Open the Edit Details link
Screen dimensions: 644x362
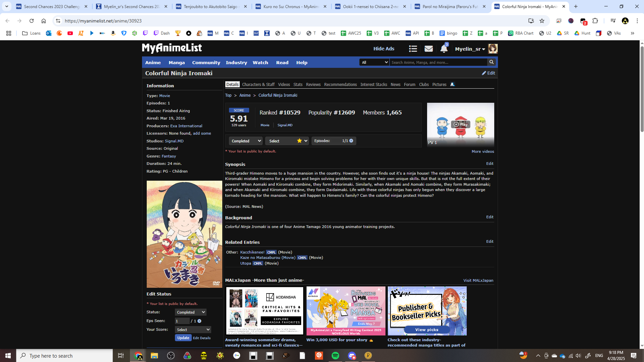click(202, 338)
